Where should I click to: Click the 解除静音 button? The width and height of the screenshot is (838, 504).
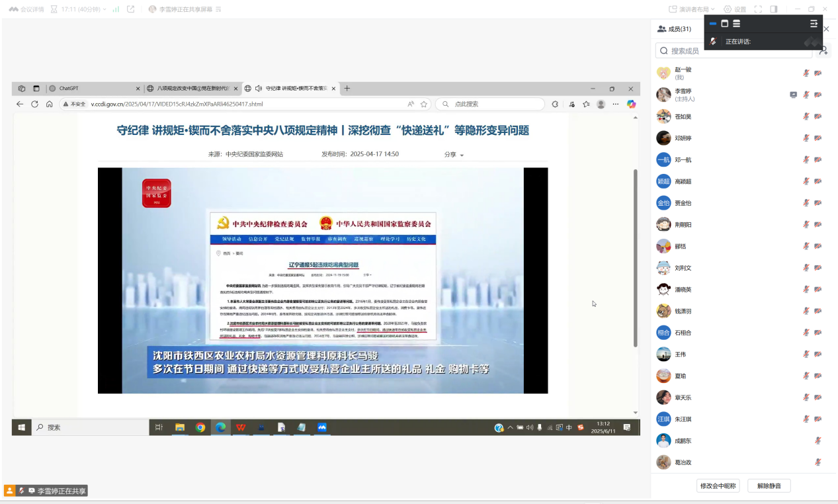[x=769, y=486]
